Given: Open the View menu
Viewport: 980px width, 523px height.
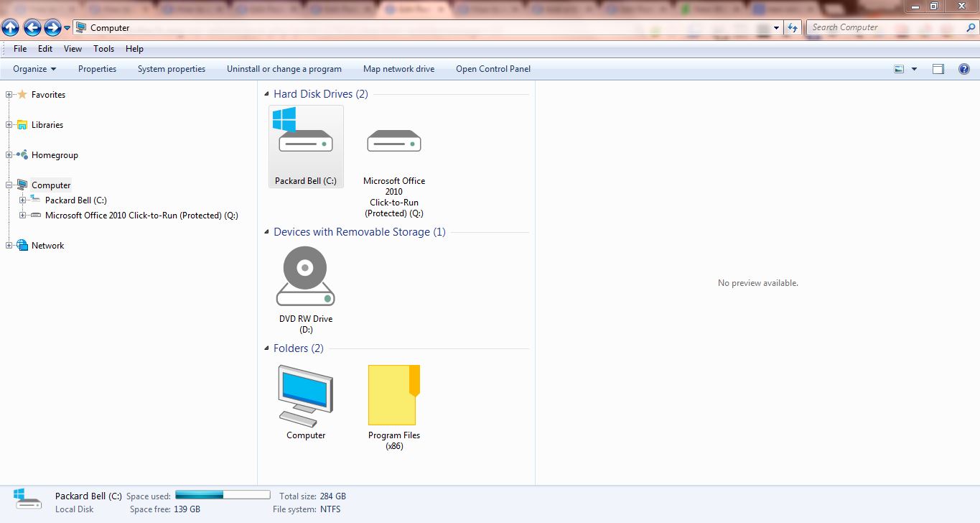Looking at the screenshot, I should point(72,49).
